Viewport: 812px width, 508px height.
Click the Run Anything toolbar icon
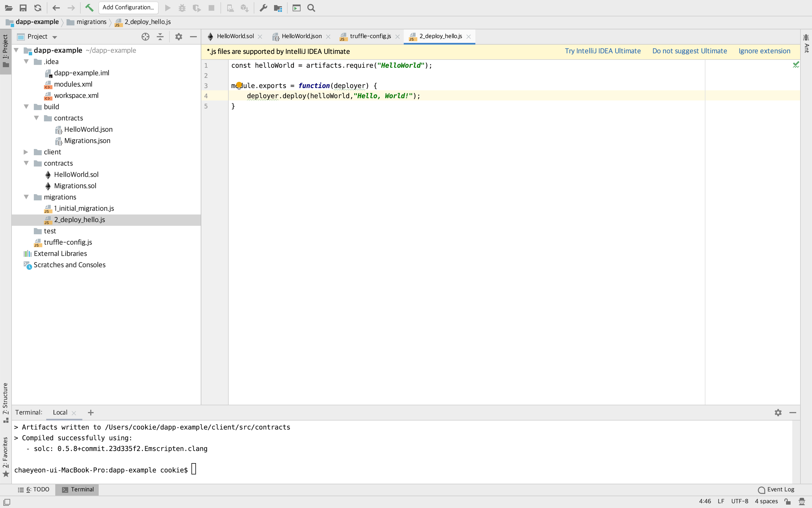(297, 8)
